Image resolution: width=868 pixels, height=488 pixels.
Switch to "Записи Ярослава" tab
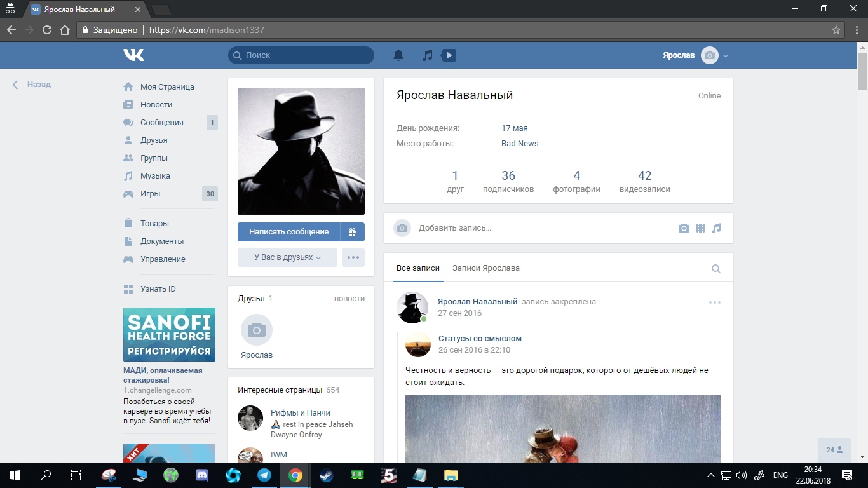485,268
